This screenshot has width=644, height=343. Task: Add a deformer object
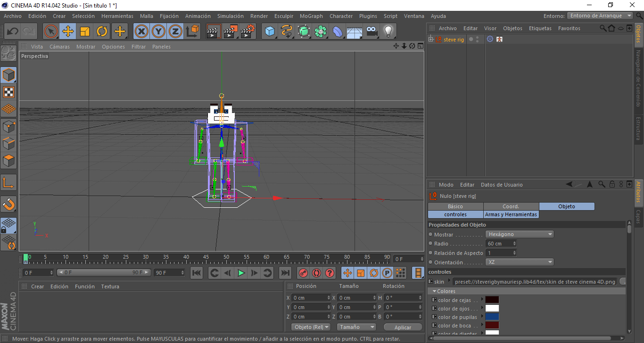coord(338,32)
